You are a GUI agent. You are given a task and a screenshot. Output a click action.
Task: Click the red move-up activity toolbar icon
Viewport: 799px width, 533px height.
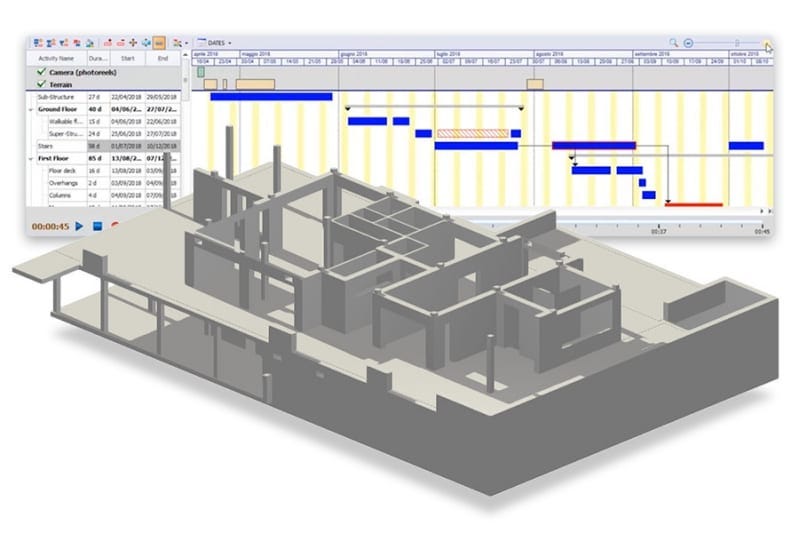[x=107, y=43]
